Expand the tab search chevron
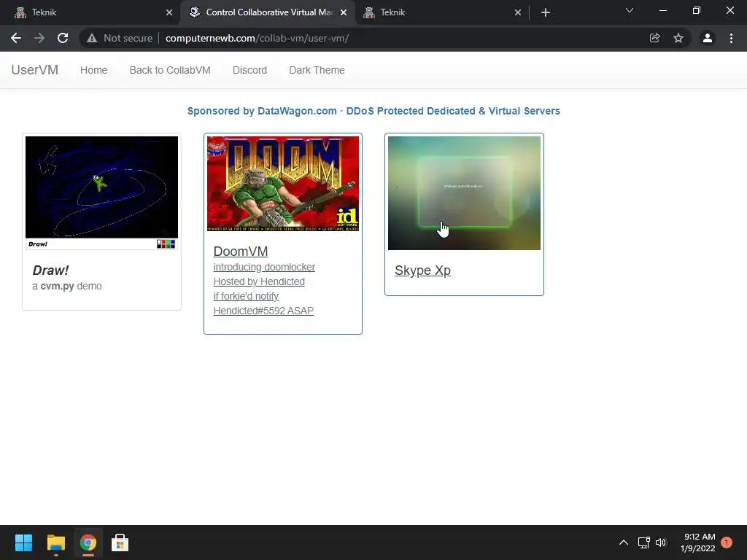The image size is (747, 560). click(630, 10)
